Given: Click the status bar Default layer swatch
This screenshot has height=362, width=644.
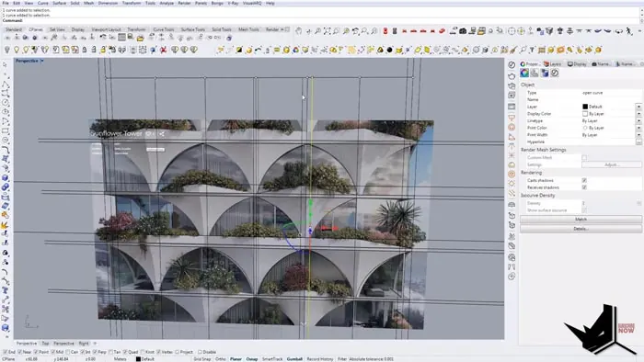Looking at the screenshot, I should 138,358.
